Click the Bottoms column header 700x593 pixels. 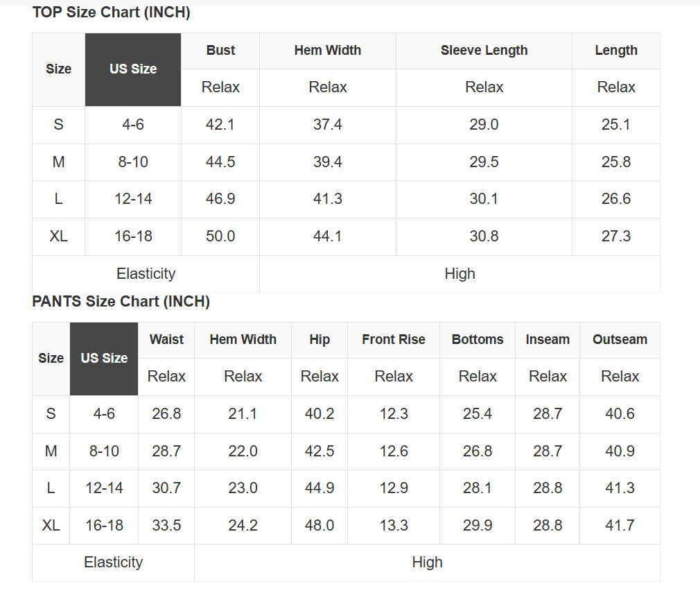[x=478, y=340]
